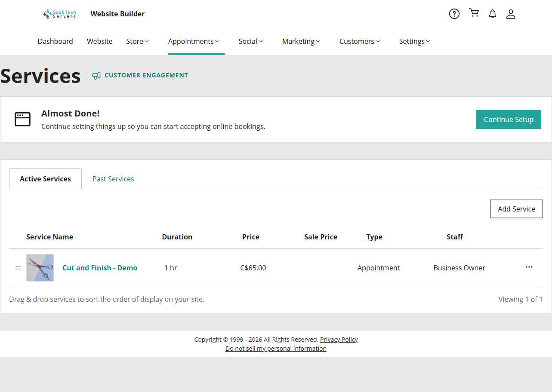Expand the Customers dropdown menu
The image size is (552, 392).
[x=360, y=41]
